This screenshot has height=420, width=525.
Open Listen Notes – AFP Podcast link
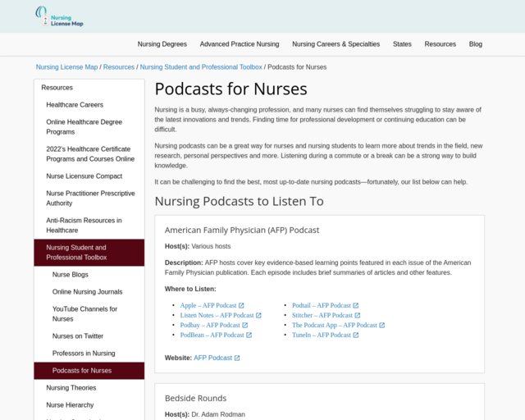pyautogui.click(x=217, y=315)
